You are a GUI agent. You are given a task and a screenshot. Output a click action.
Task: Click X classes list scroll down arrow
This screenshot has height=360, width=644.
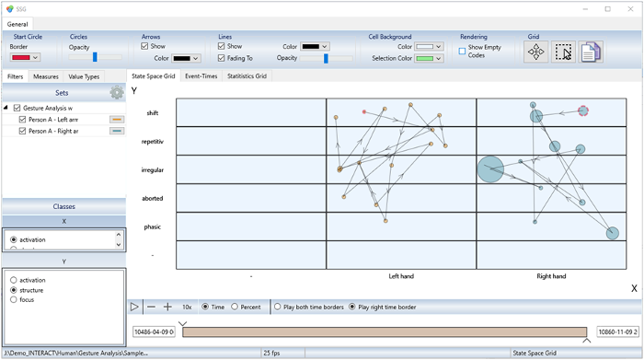[119, 245]
